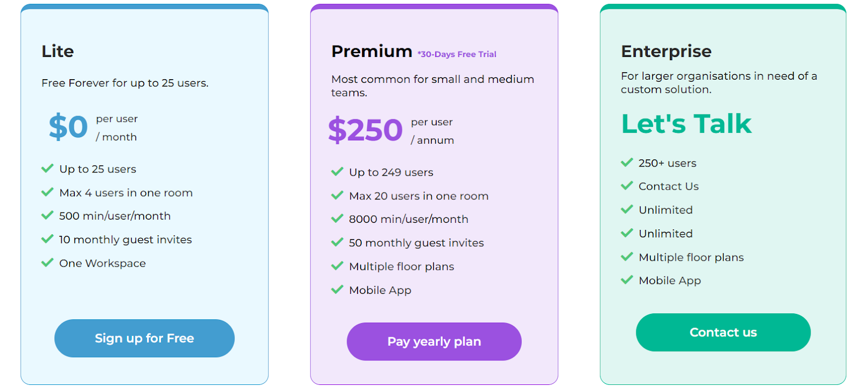Screen dimensions: 868x386
Task: Click the Contact Us feature text
Action: 668,186
